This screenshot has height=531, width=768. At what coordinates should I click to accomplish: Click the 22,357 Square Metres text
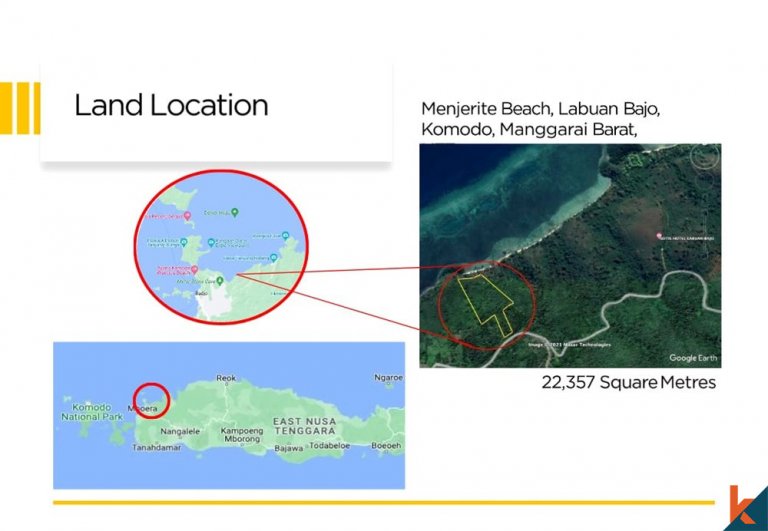point(629,382)
